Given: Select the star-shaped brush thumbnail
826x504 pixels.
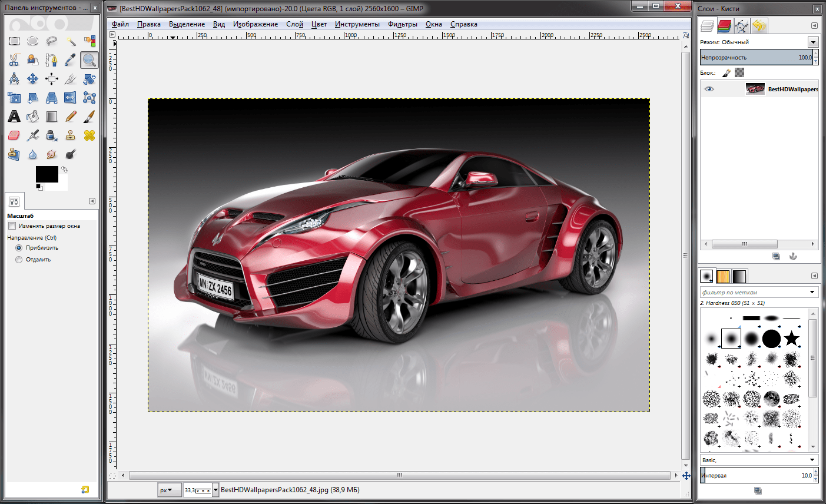Looking at the screenshot, I should [792, 339].
